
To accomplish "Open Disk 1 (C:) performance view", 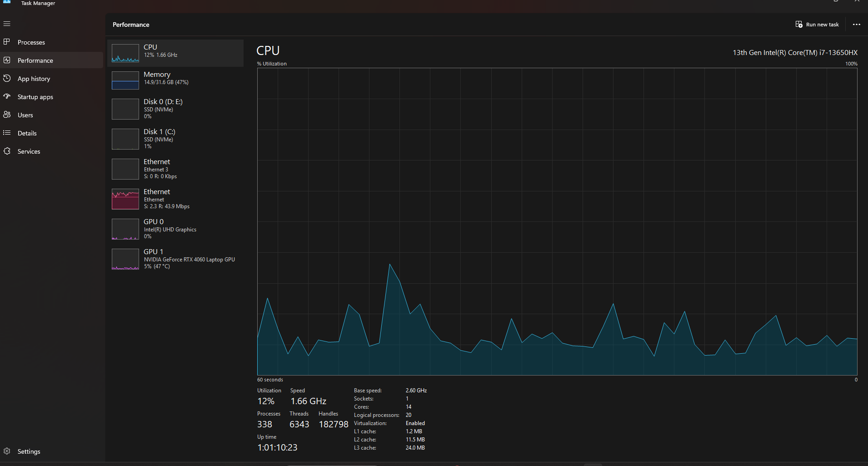I will point(175,139).
